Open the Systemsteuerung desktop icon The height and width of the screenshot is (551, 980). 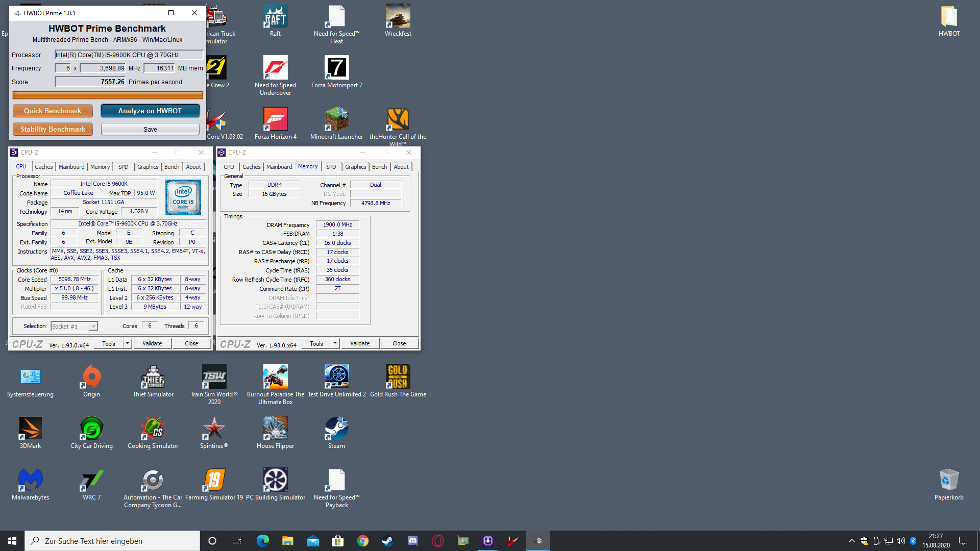coord(30,381)
